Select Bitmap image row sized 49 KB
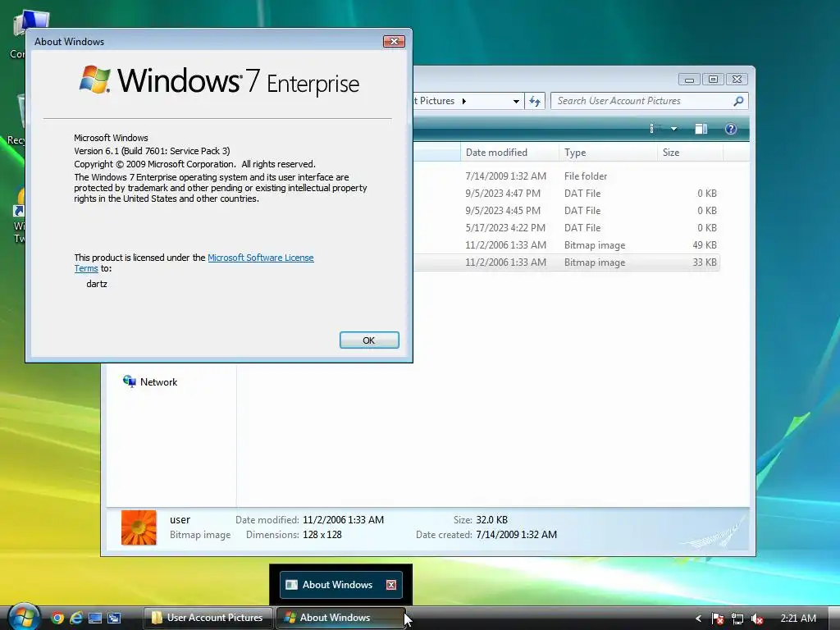 point(566,244)
